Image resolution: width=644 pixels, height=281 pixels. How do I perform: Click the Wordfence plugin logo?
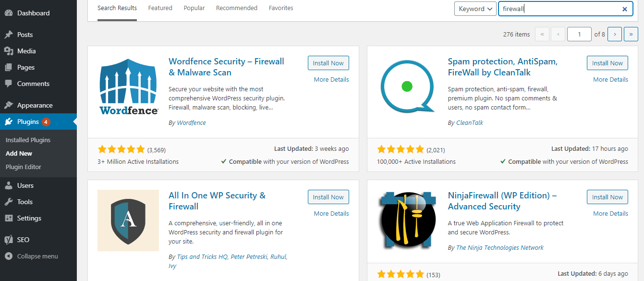(x=128, y=86)
